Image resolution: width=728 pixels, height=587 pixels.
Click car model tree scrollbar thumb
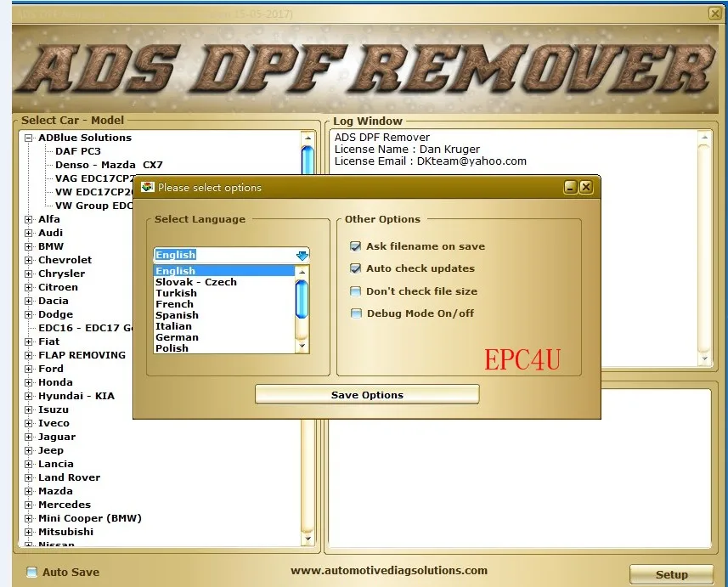click(x=308, y=161)
